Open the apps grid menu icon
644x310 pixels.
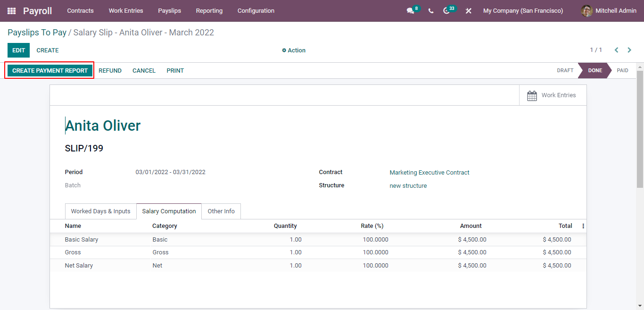pyautogui.click(x=11, y=11)
